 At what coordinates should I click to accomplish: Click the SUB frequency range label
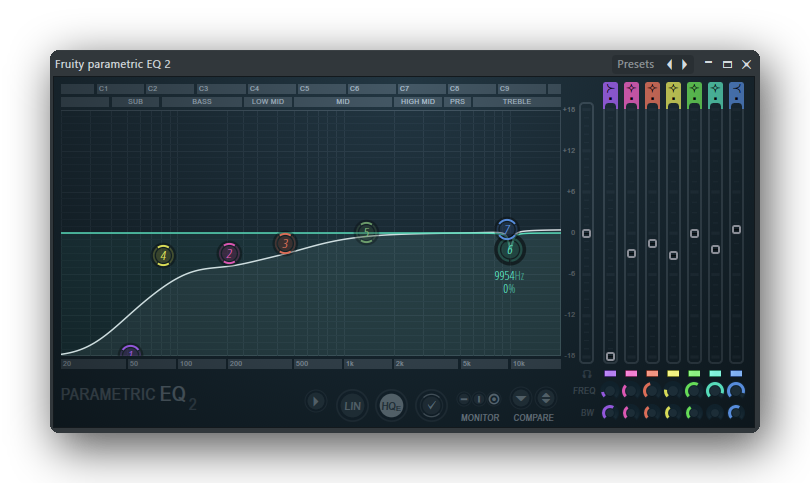(135, 102)
